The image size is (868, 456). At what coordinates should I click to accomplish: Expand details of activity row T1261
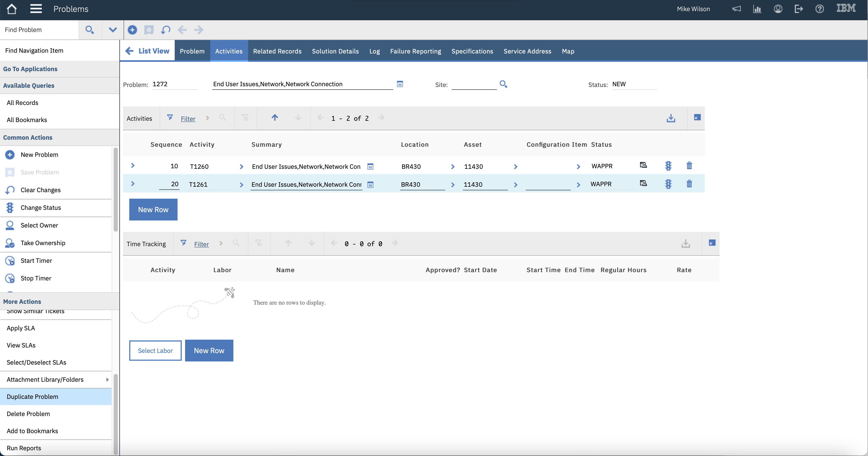click(133, 184)
